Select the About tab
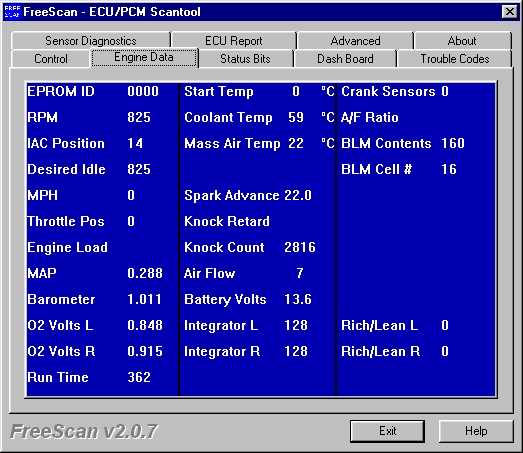The image size is (523, 453). (x=462, y=41)
